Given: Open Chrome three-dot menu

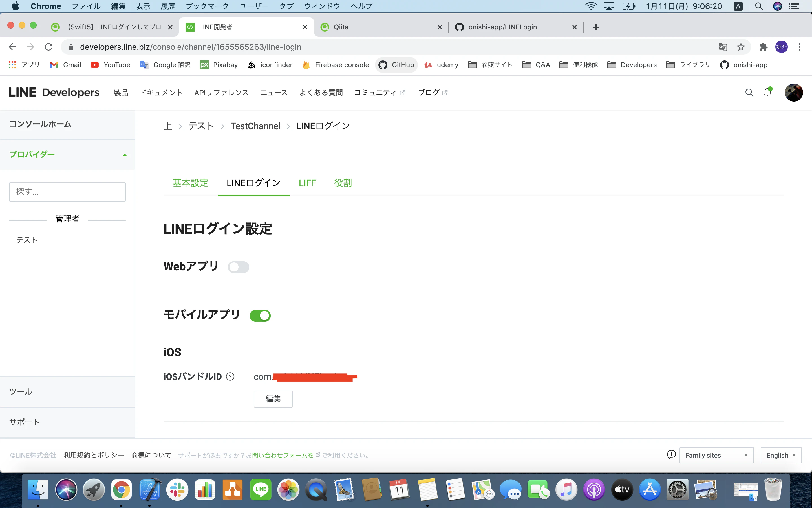Looking at the screenshot, I should (x=800, y=47).
